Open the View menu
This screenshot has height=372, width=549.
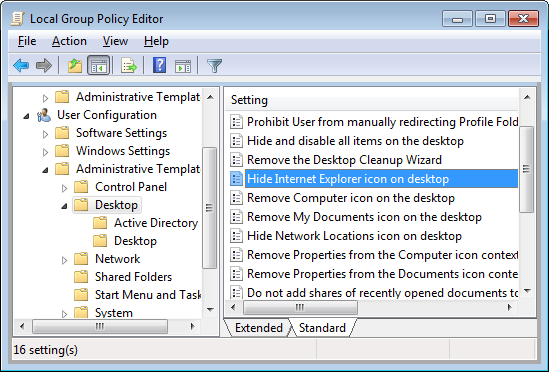(x=115, y=41)
